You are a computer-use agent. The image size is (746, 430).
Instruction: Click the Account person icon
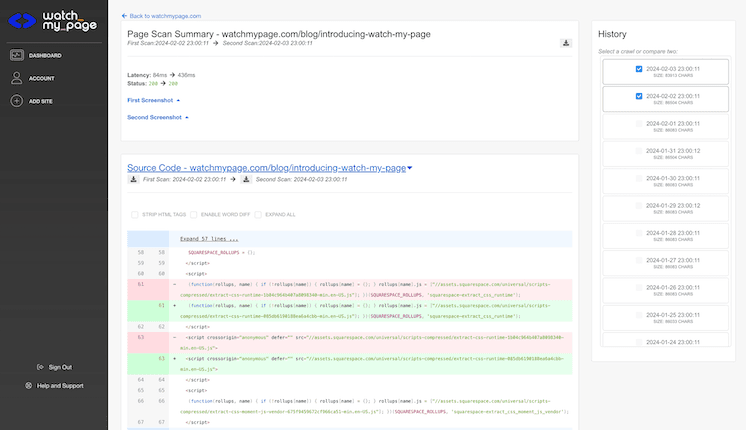click(x=17, y=78)
